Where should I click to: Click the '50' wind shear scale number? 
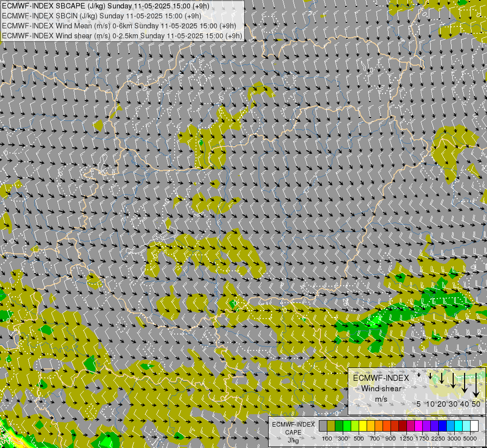[x=476, y=404]
